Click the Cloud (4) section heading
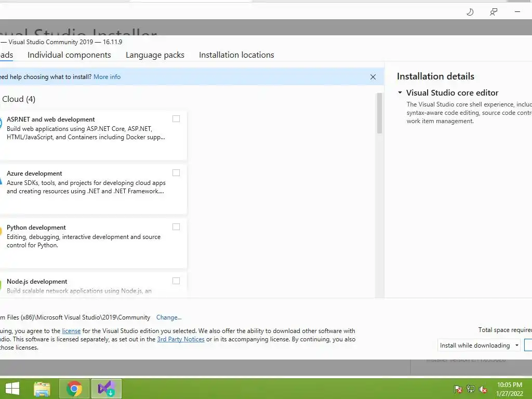This screenshot has width=532, height=399. point(19,99)
